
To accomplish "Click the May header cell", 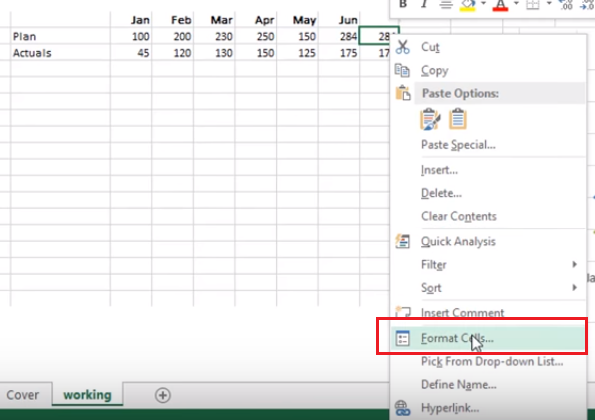I will pyautogui.click(x=298, y=20).
